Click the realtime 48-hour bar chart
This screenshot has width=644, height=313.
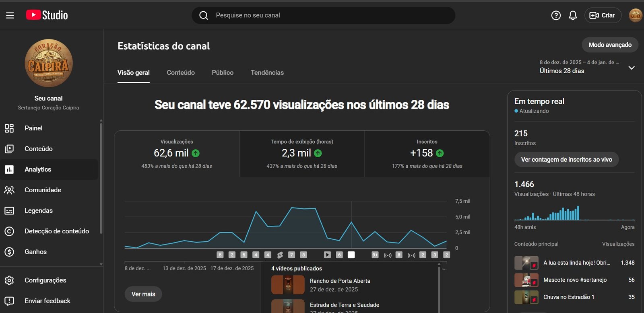coord(574,213)
